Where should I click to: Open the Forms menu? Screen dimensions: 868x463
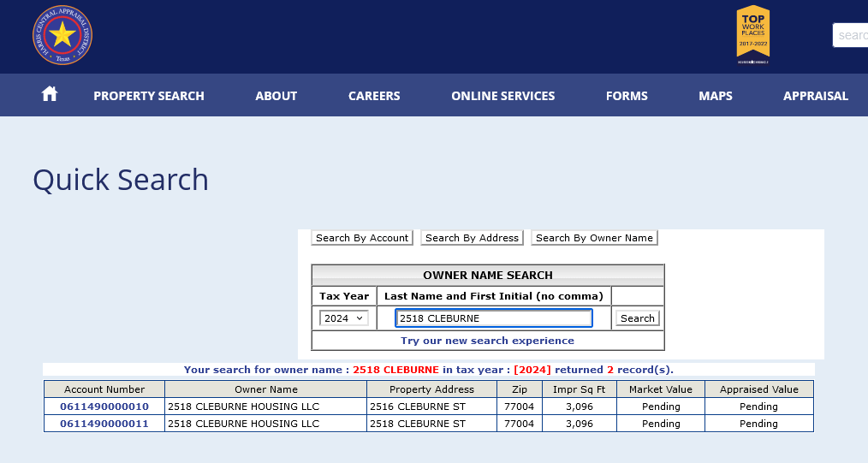click(627, 96)
